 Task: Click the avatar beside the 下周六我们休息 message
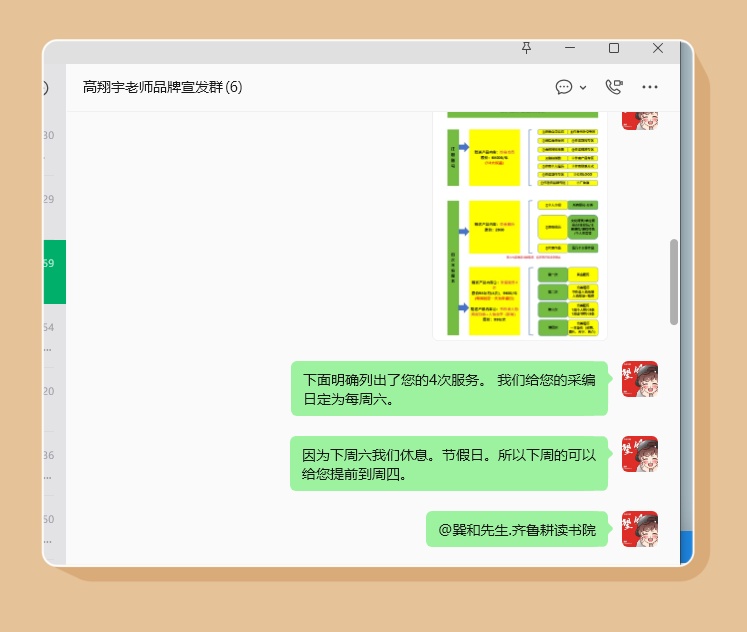639,454
